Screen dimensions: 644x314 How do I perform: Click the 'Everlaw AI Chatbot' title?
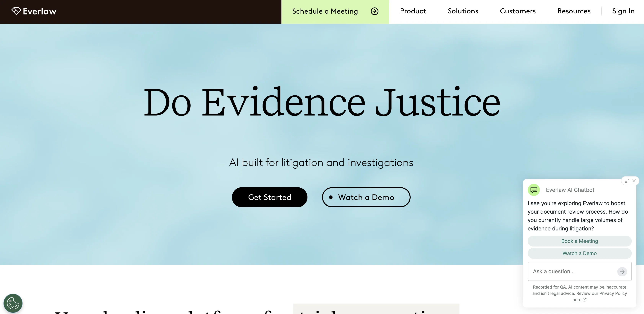tap(570, 190)
